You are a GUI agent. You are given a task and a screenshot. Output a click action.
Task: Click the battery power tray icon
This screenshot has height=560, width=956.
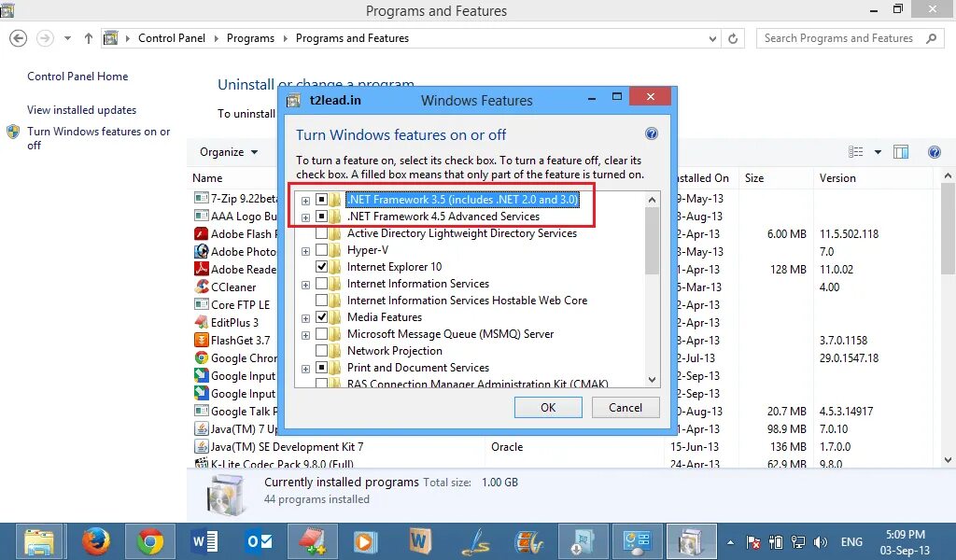(x=776, y=541)
